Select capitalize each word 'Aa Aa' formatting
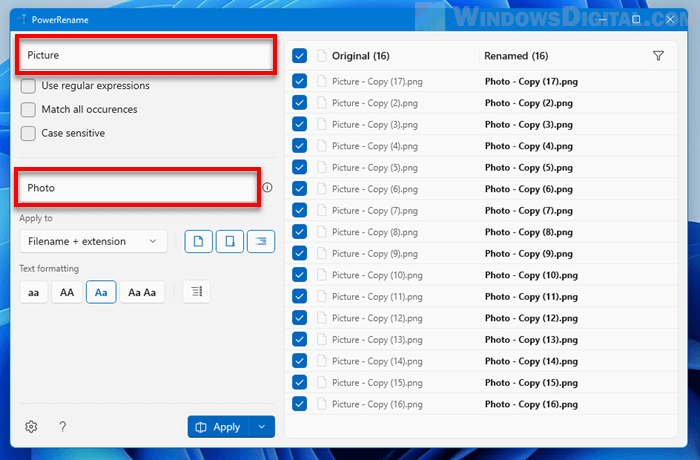Viewport: 700px width, 460px height. (x=142, y=292)
